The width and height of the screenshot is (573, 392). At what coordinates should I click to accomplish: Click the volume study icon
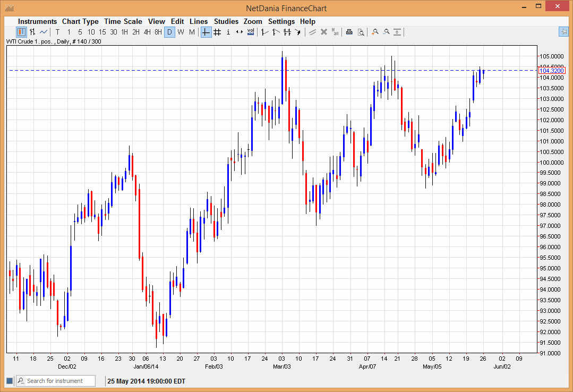pyautogui.click(x=251, y=32)
